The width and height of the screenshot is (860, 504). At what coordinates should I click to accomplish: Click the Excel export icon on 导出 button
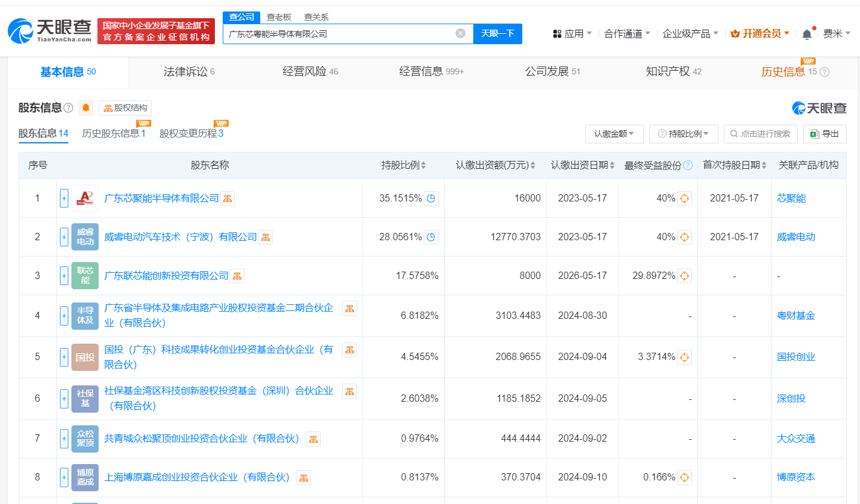tap(816, 134)
